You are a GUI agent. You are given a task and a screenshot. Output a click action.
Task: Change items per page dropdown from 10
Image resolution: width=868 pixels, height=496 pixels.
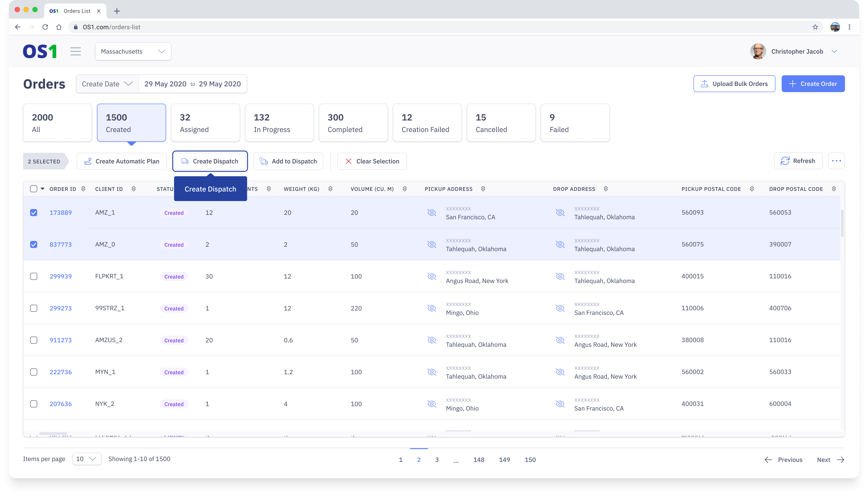87,459
